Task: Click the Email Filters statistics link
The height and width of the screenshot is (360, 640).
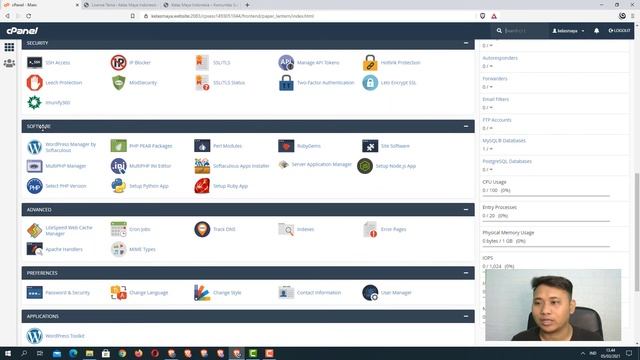Action: click(x=496, y=99)
